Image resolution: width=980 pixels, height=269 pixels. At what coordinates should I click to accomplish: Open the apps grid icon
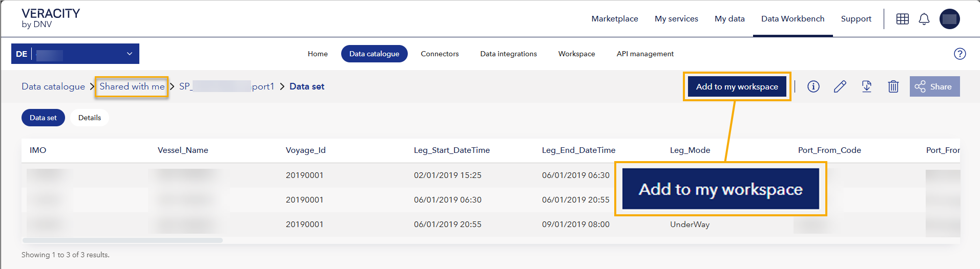pos(902,19)
